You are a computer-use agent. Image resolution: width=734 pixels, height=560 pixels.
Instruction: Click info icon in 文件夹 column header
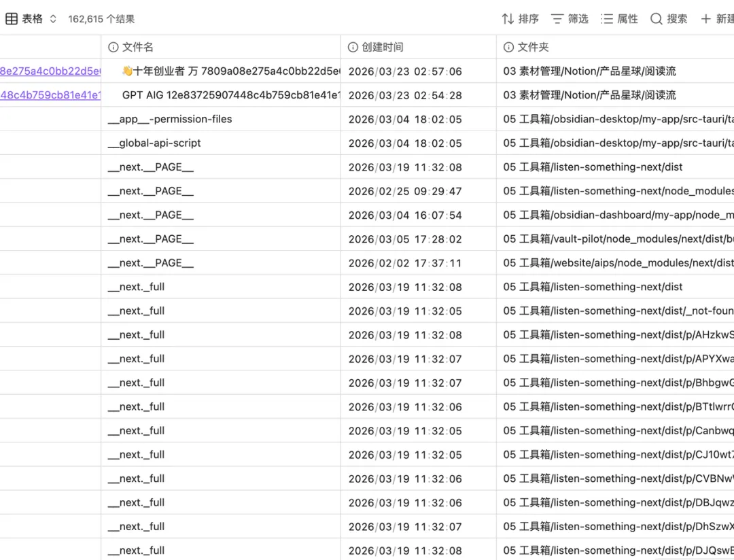(508, 47)
